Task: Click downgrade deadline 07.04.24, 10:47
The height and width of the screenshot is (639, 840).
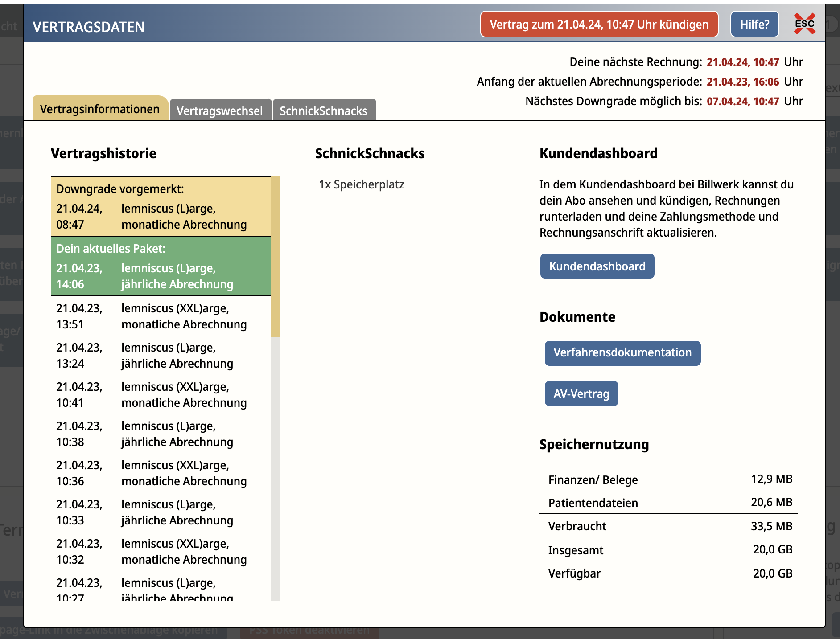Action: 743,101
